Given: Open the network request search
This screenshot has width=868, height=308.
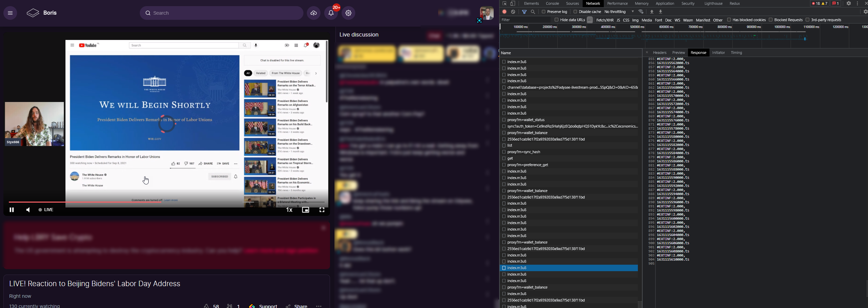Looking at the screenshot, I should pos(533,11).
